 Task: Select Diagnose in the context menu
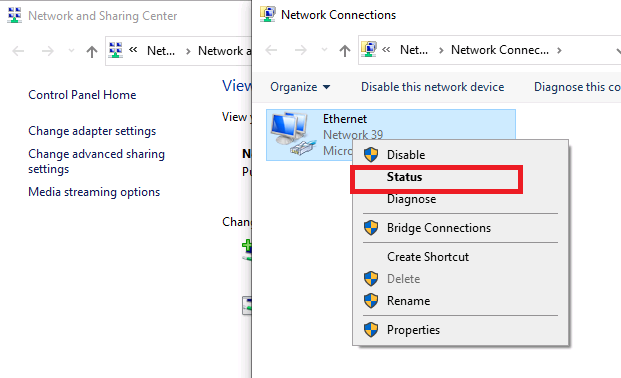tap(411, 199)
